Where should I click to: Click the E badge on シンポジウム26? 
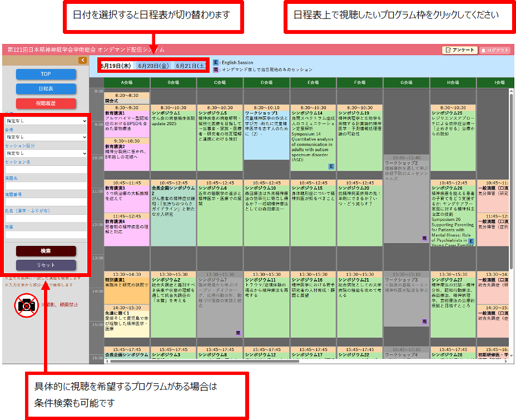tap(472, 241)
